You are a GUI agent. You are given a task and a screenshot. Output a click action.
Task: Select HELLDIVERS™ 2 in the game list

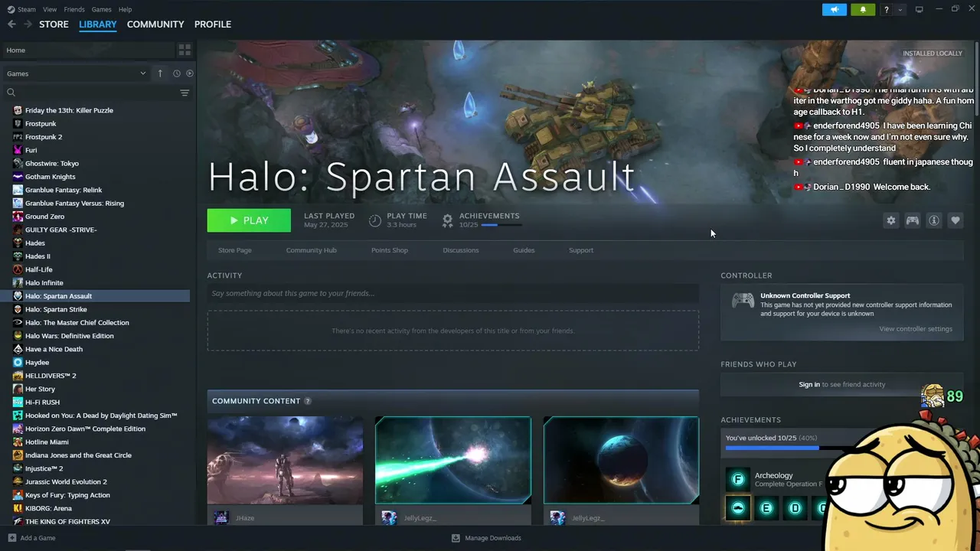click(95, 376)
